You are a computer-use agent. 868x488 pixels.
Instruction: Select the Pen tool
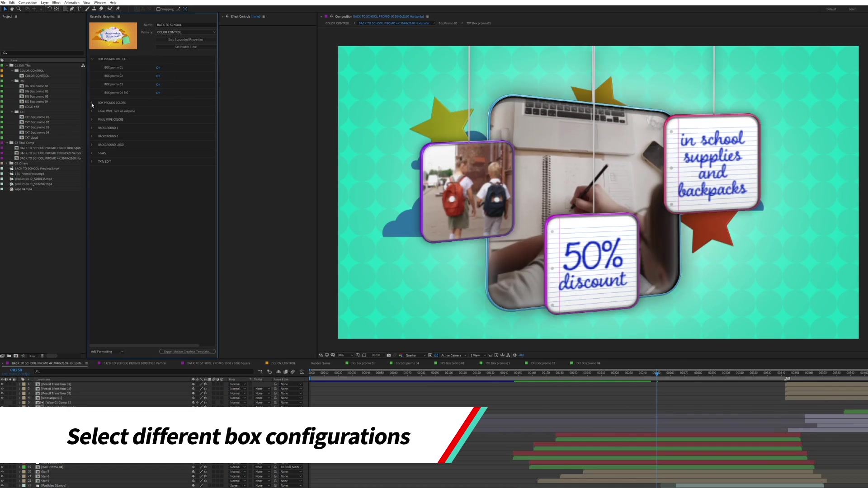coord(72,9)
